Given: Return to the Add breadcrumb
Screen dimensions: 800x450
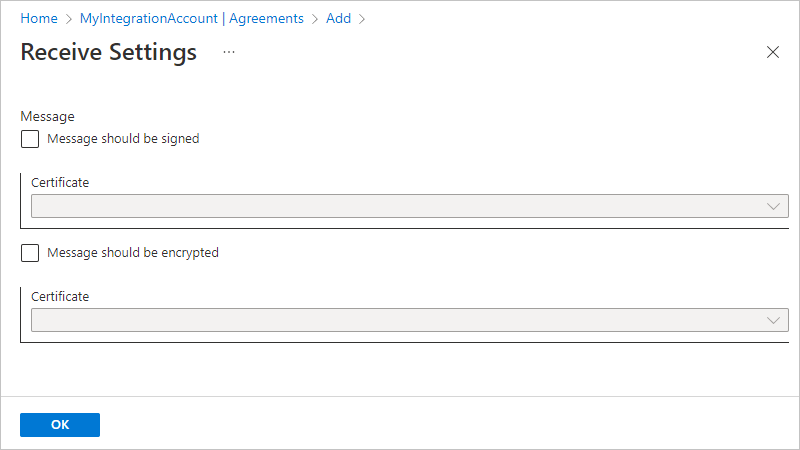Looking at the screenshot, I should click(338, 18).
